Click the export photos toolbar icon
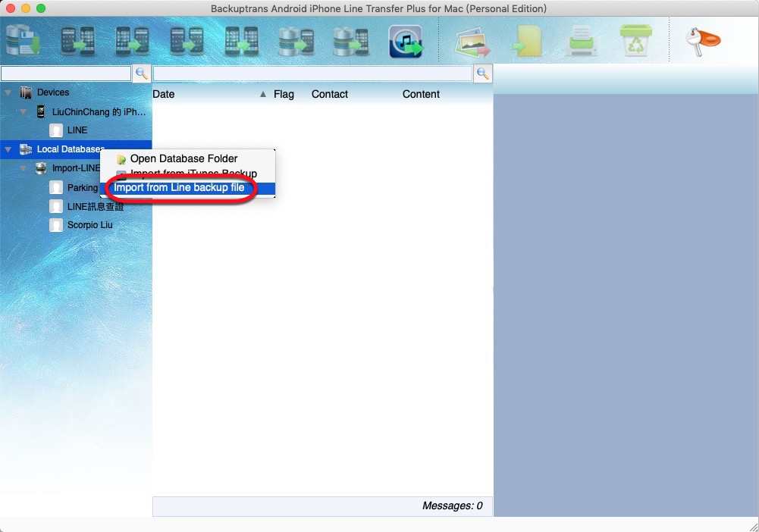Screen dimensions: 759x532 pyautogui.click(x=472, y=42)
